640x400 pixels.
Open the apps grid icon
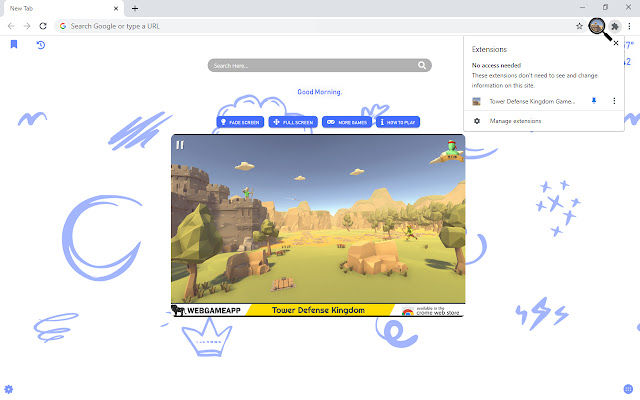pos(628,389)
